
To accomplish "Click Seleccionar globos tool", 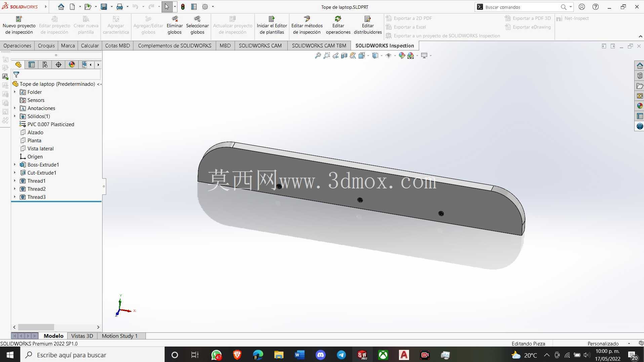I will (197, 25).
